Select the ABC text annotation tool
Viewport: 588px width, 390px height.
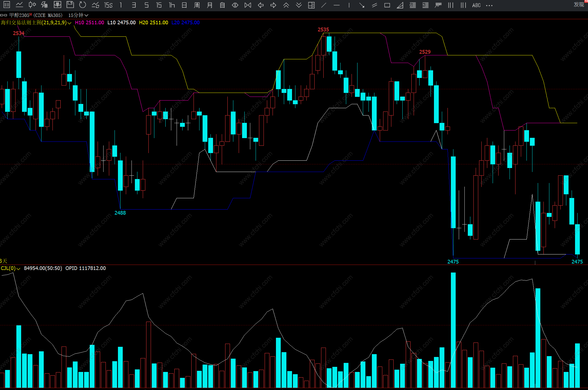pos(476,5)
